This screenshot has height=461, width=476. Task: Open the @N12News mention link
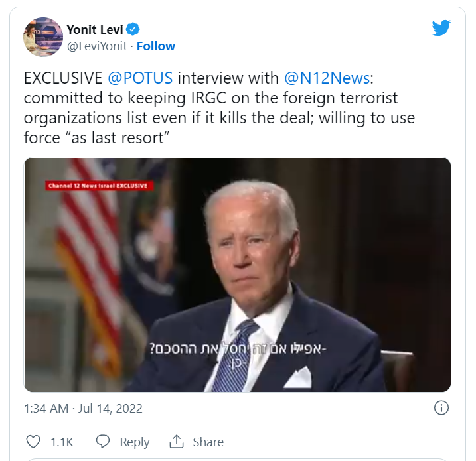[x=327, y=78]
